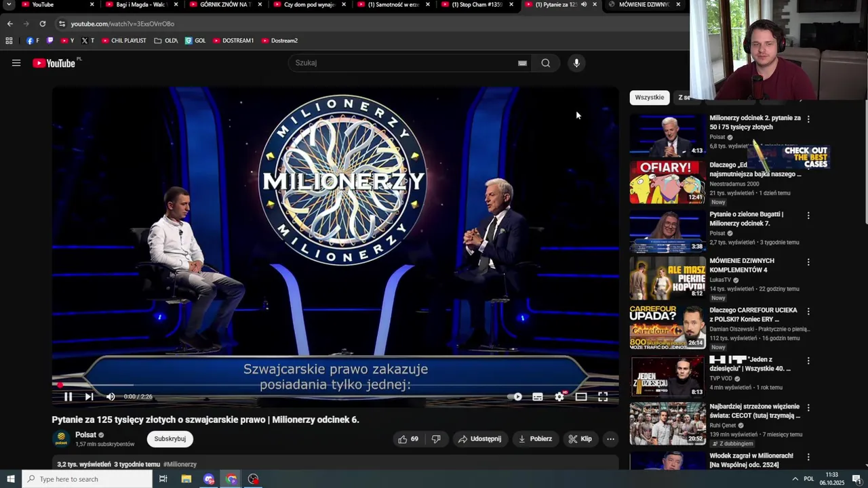Open Dlaczego CARREFOUR UCIEKA z POLSKI video
The width and height of the screenshot is (868, 488).
point(753,314)
